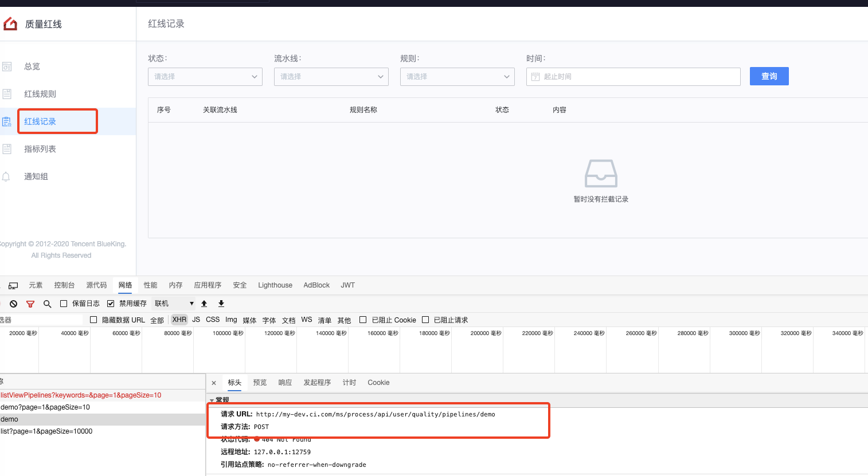Select the demo?page=1&pageSize=10 request row
The height and width of the screenshot is (476, 868).
(103, 407)
